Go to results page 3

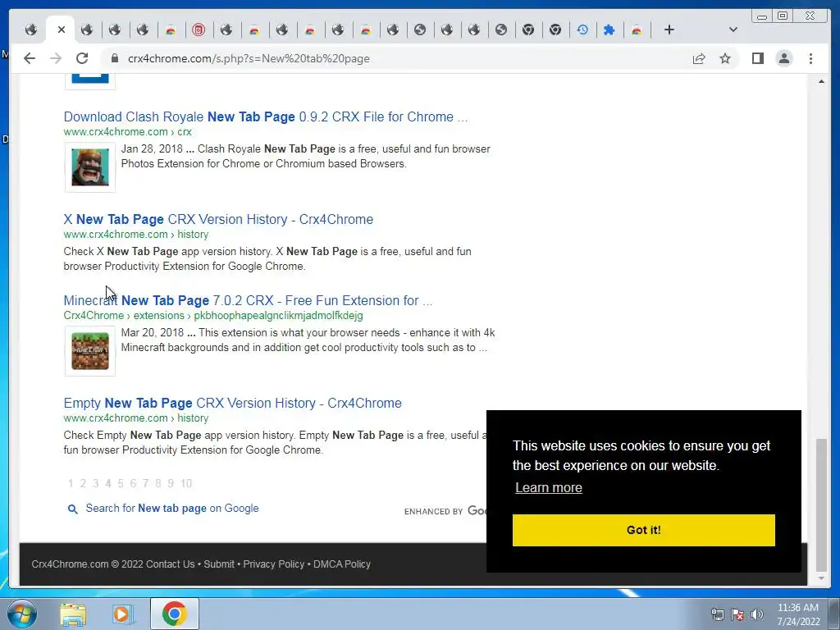pos(95,483)
